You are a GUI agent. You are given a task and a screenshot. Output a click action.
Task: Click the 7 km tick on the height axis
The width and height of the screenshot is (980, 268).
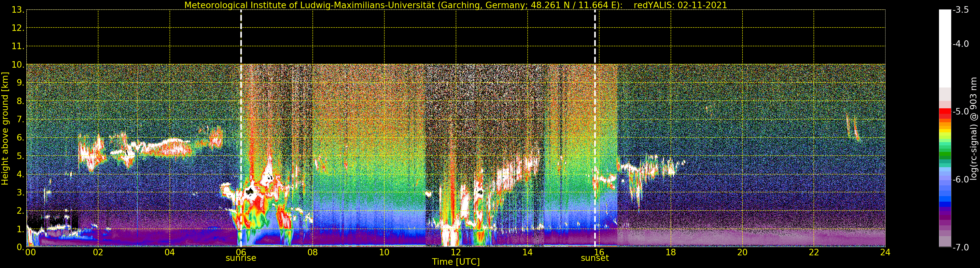(20, 119)
